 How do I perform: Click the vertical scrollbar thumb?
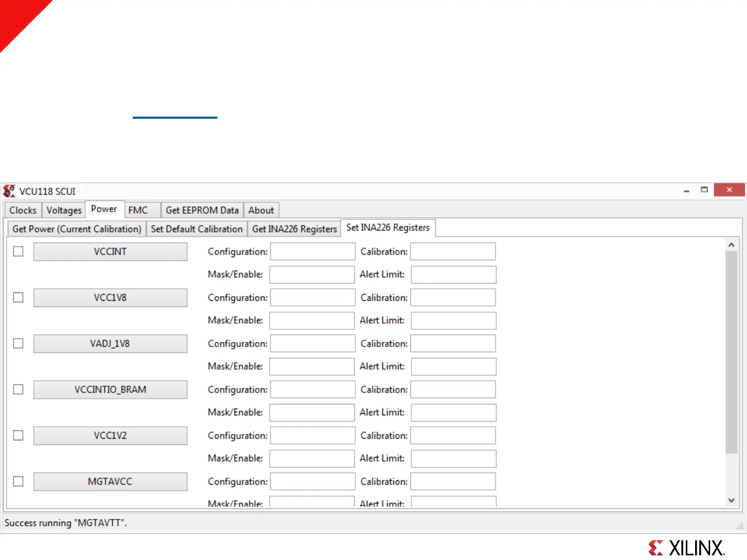(x=731, y=353)
